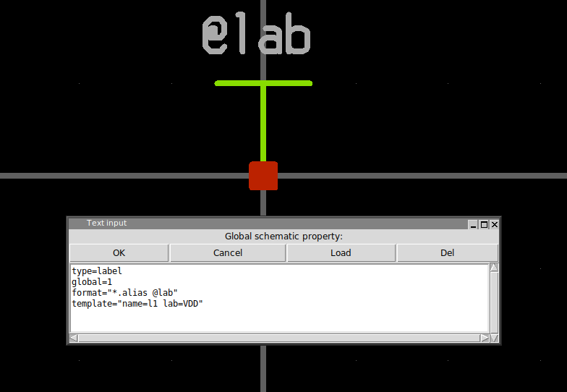Click the vertical scrollbar down arrow
This screenshot has width=567, height=392.
[x=494, y=338]
